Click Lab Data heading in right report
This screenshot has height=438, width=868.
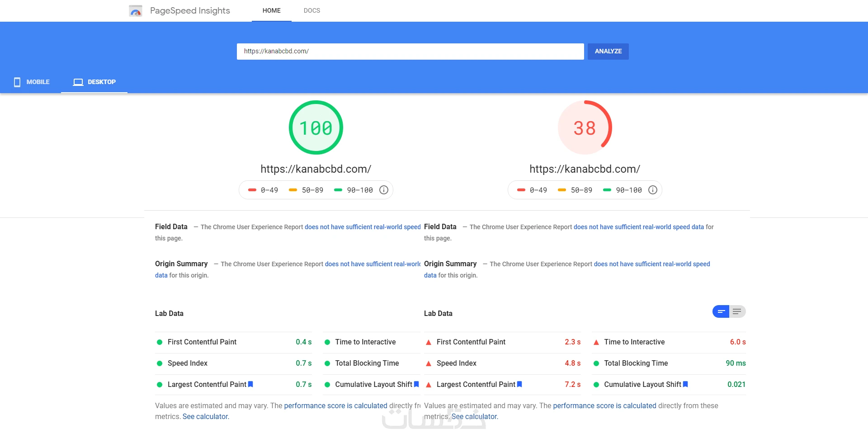(438, 313)
